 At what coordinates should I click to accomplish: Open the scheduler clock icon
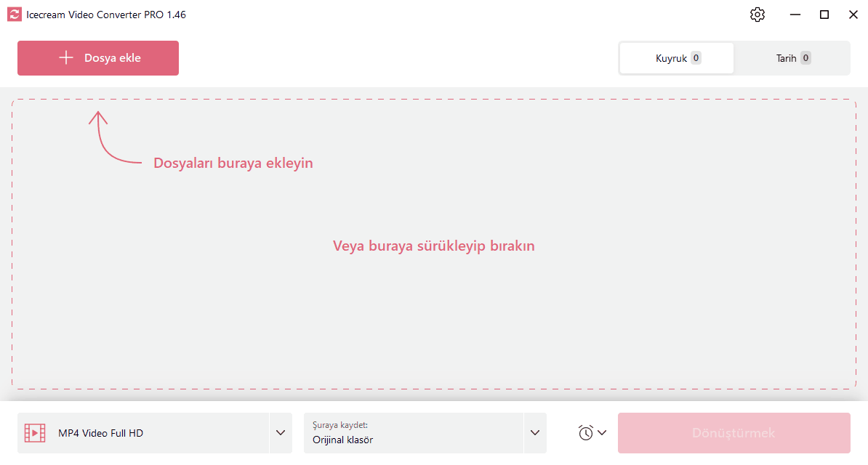tap(586, 433)
